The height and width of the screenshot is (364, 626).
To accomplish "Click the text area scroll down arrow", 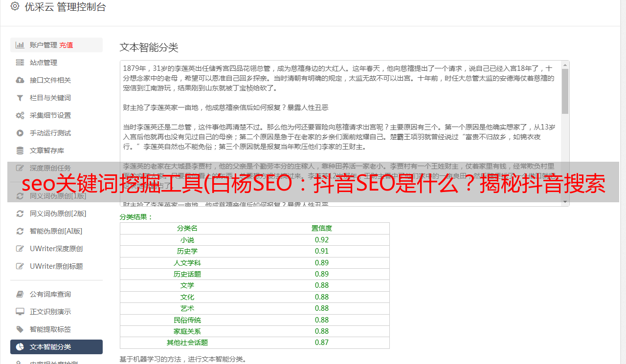I will pyautogui.click(x=565, y=202).
